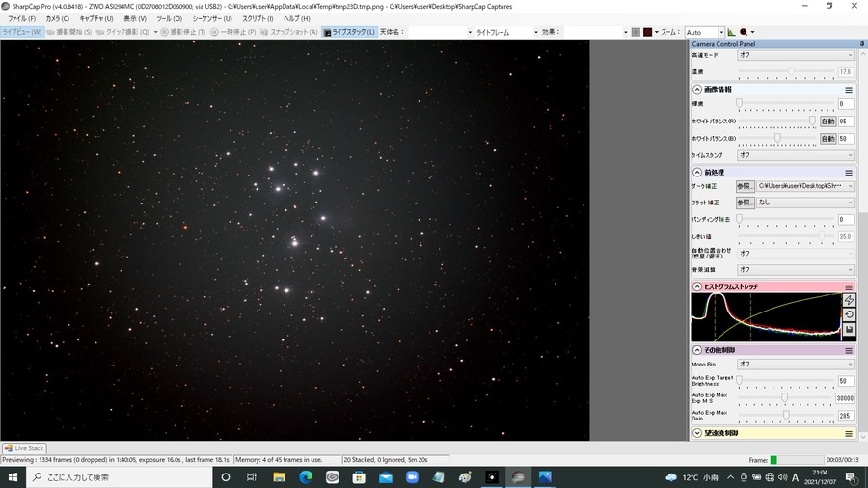Open the Windows Start menu
This screenshot has height=488, width=868.
pyautogui.click(x=13, y=477)
